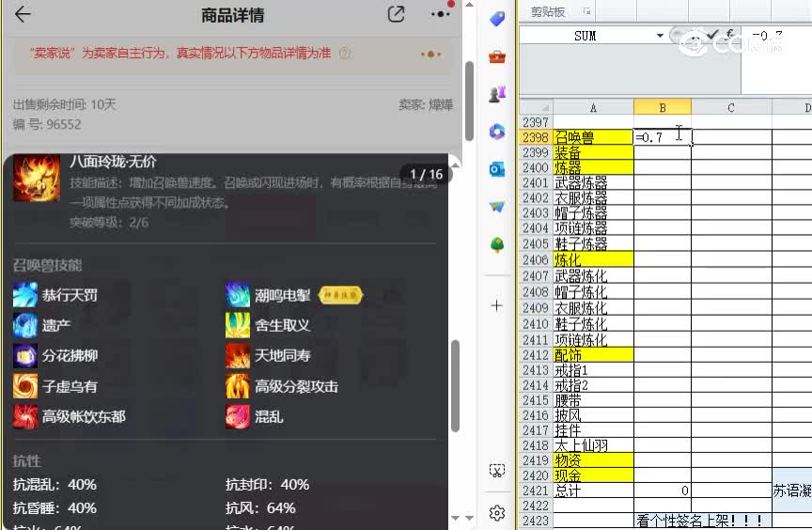The image size is (812, 530).
Task: Expand the Name Box dropdown arrow
Action: [x=660, y=36]
